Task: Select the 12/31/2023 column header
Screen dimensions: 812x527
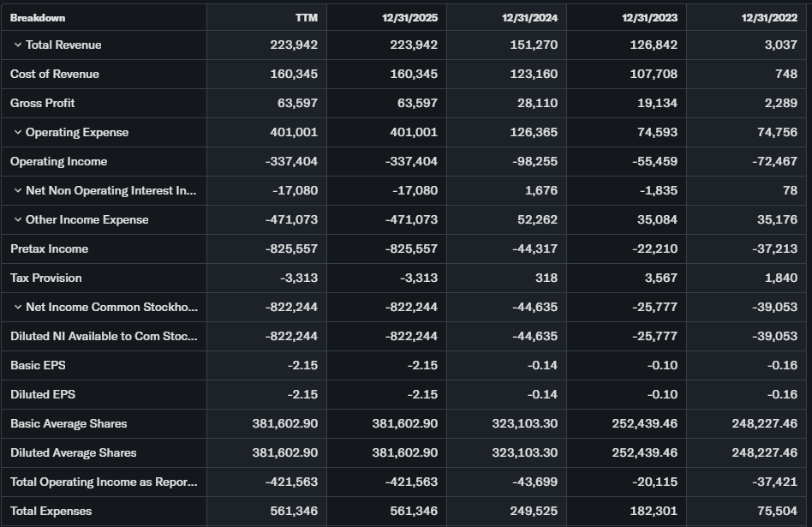Action: coord(649,18)
